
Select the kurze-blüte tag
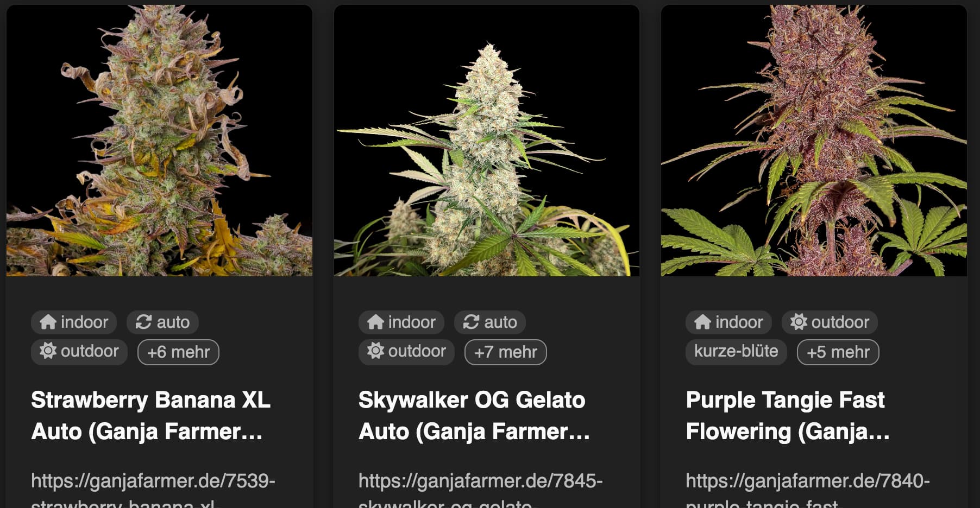[736, 351]
